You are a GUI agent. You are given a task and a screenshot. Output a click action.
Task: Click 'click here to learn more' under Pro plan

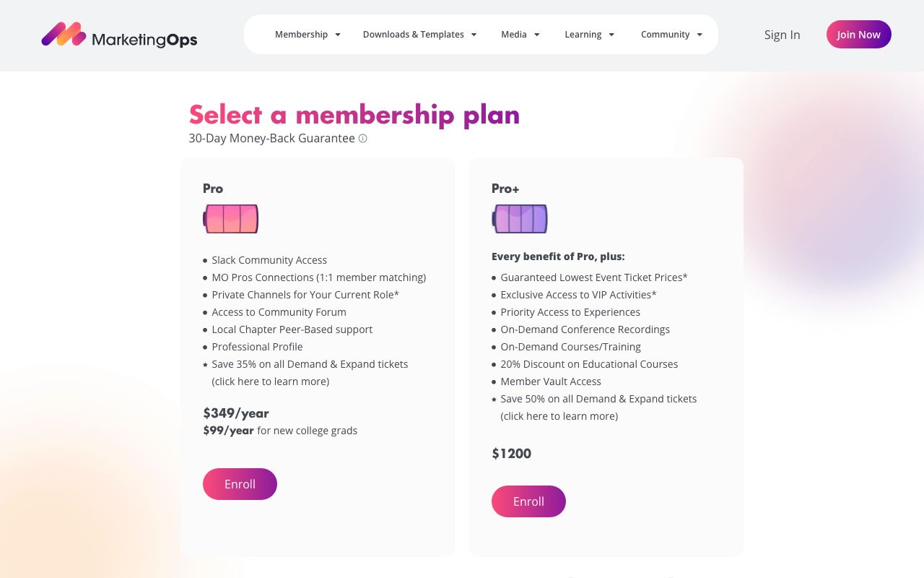click(270, 381)
